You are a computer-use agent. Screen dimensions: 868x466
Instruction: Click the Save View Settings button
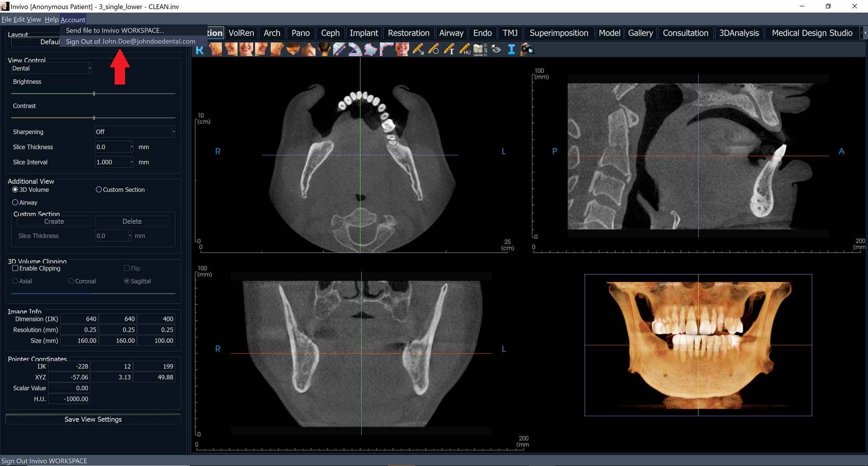(x=93, y=419)
